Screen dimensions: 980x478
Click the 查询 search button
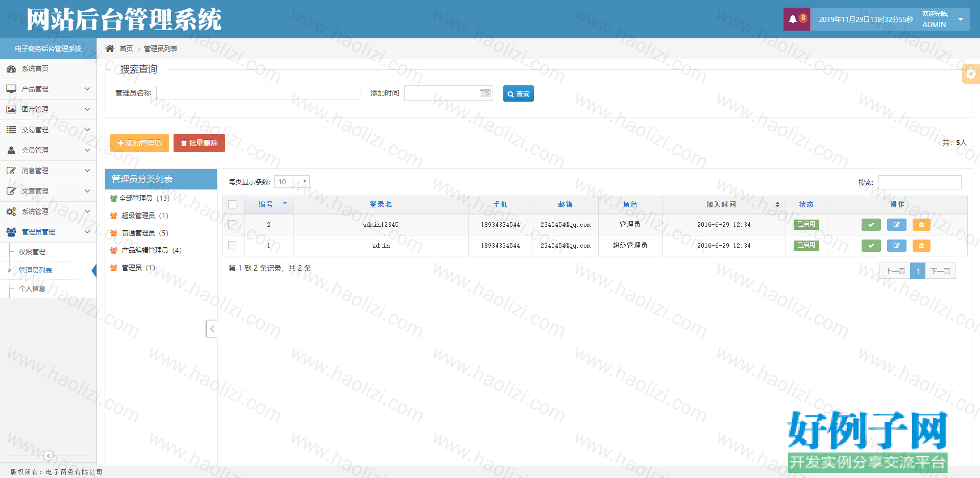[x=519, y=93]
